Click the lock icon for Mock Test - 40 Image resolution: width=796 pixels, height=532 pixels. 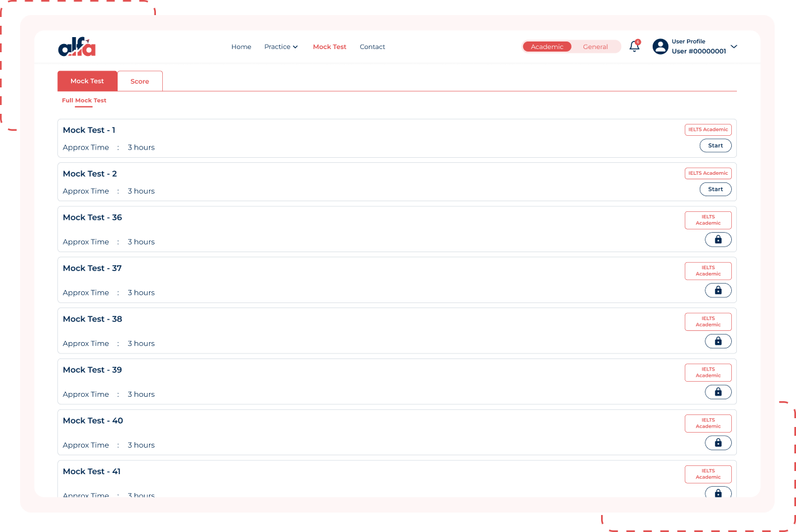[x=718, y=443]
